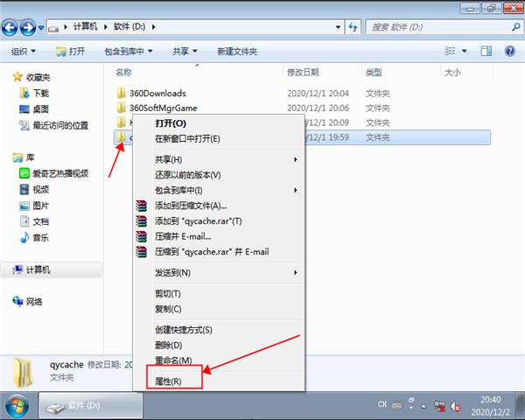
Task: Click the refresh icon beside address bar
Action: [x=353, y=28]
